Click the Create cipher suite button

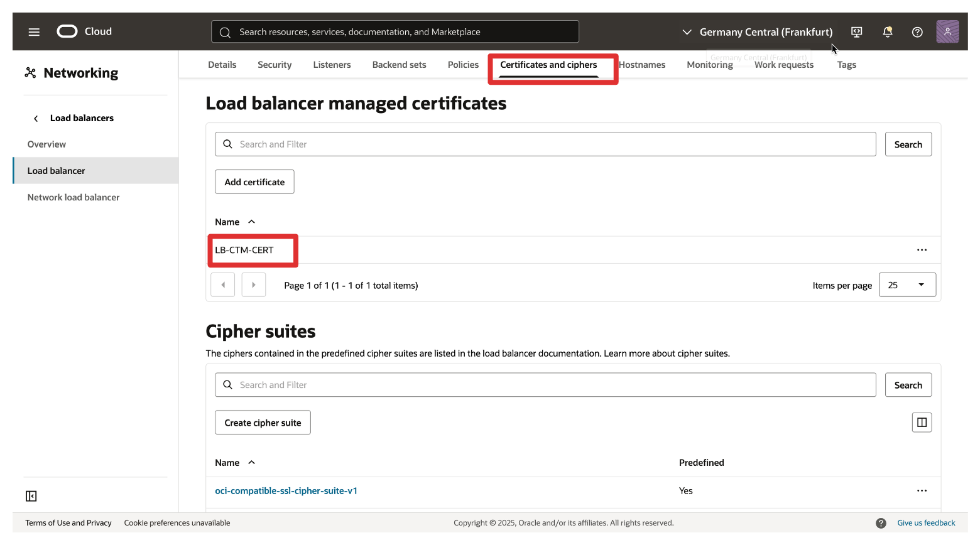(263, 423)
